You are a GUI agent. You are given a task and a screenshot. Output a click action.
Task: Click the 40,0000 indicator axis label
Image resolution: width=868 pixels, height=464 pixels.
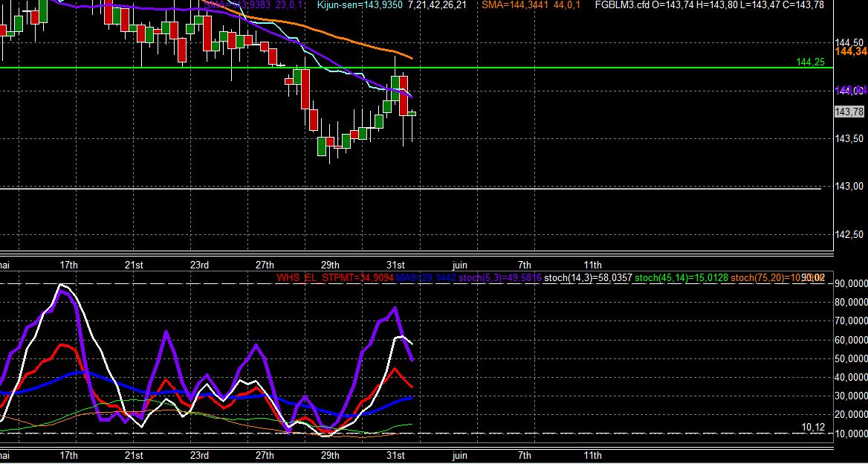(852, 378)
